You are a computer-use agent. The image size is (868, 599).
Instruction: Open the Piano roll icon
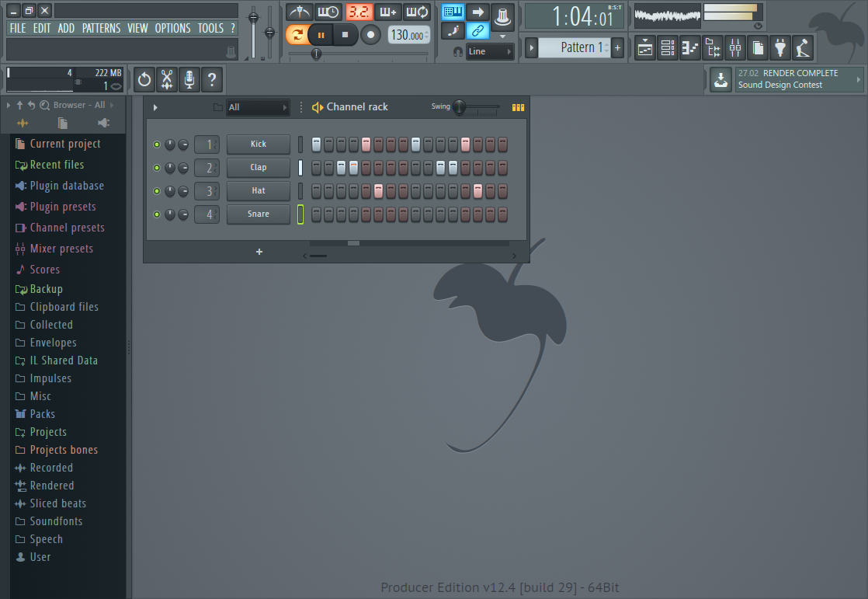pos(689,47)
